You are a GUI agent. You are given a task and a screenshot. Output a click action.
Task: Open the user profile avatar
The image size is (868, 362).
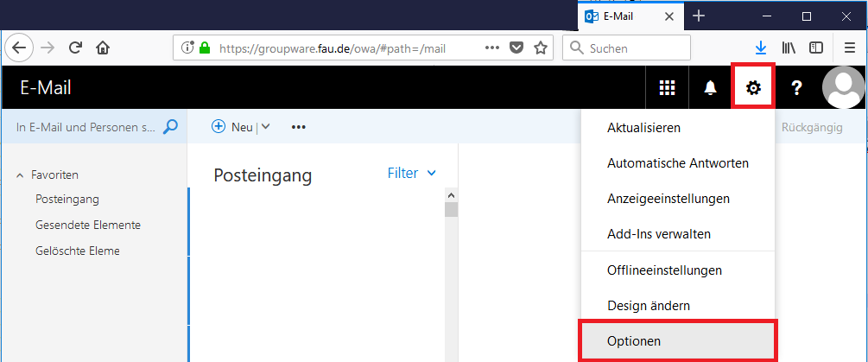tap(843, 87)
